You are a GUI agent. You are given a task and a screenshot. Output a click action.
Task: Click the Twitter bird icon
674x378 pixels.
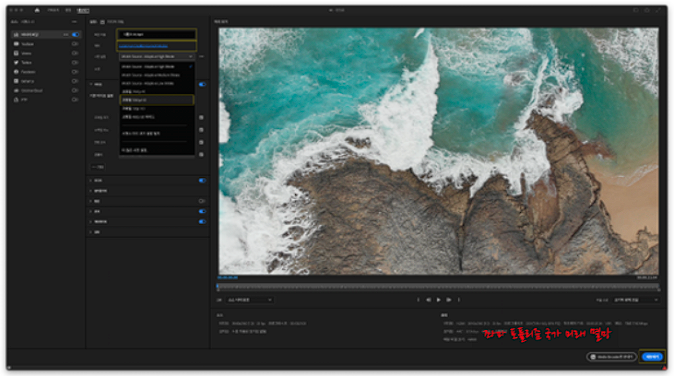tap(16, 62)
